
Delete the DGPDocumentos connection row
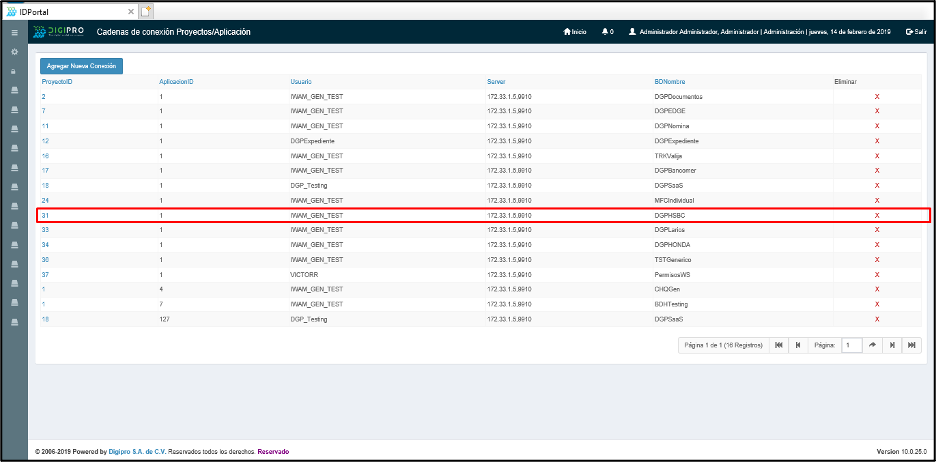(x=877, y=97)
